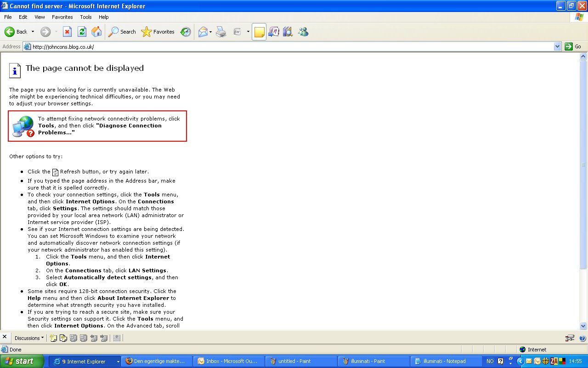Click the Send to OneNote toolbar icon
The height and width of the screenshot is (368, 588).
pos(274,32)
